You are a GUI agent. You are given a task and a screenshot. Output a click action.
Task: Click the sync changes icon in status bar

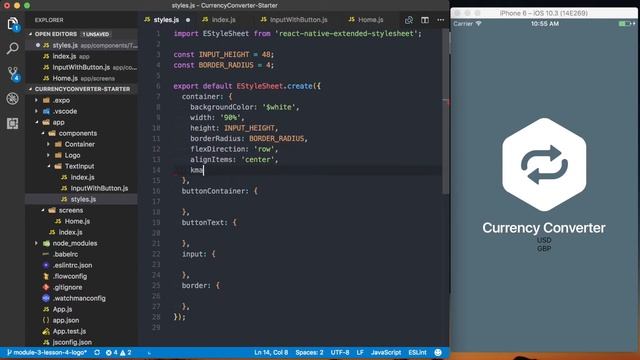[97, 352]
